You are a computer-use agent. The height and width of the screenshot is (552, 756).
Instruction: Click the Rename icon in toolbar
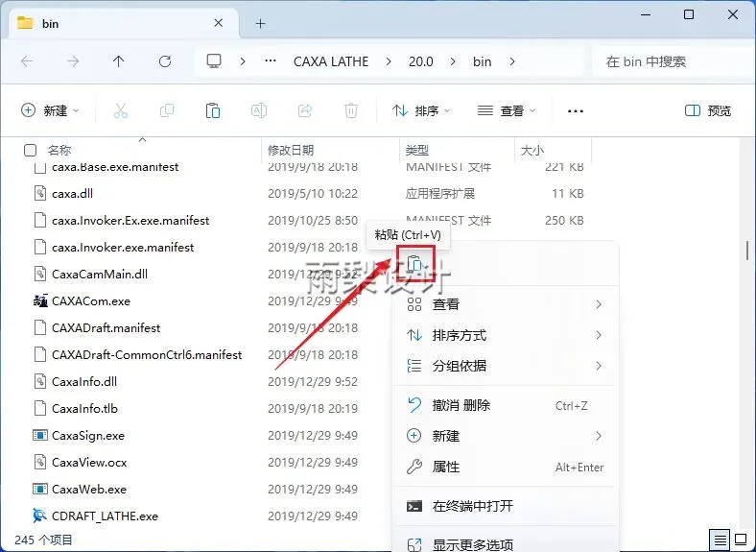[259, 111]
